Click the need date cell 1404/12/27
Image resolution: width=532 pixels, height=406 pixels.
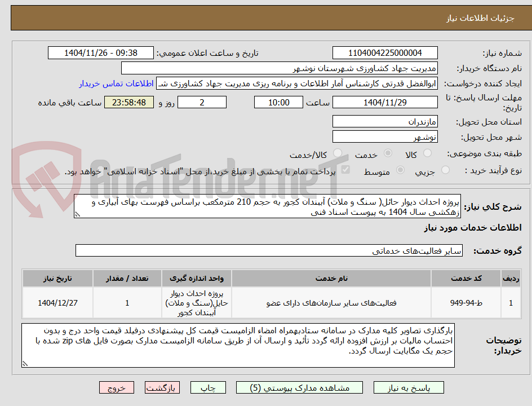[57, 303]
